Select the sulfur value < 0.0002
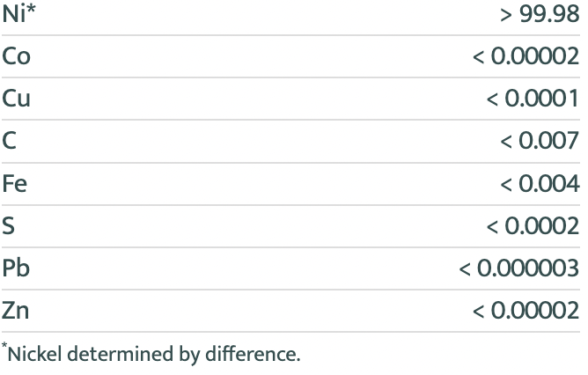Image resolution: width=588 pixels, height=375 pixels. (533, 225)
